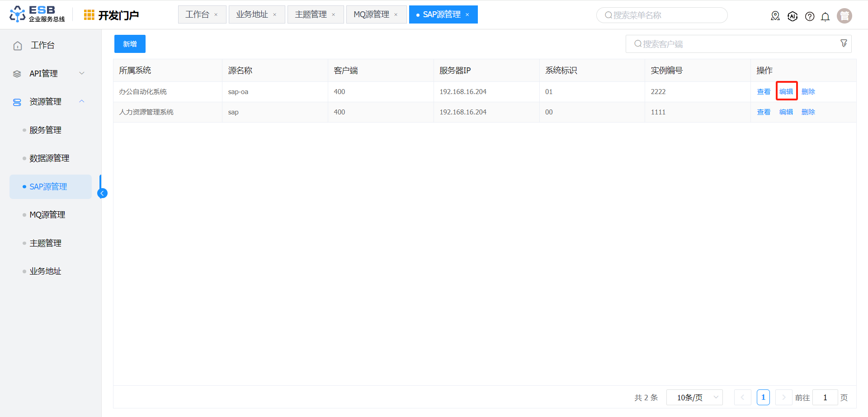Screen dimensions: 868x417
Task: Click the page jump number input
Action: tap(825, 398)
